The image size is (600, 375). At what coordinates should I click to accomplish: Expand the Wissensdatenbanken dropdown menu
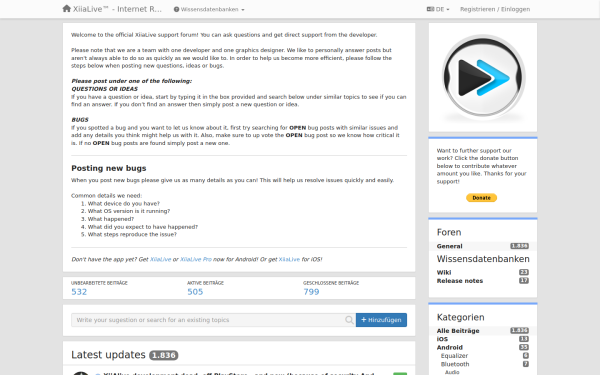(209, 9)
